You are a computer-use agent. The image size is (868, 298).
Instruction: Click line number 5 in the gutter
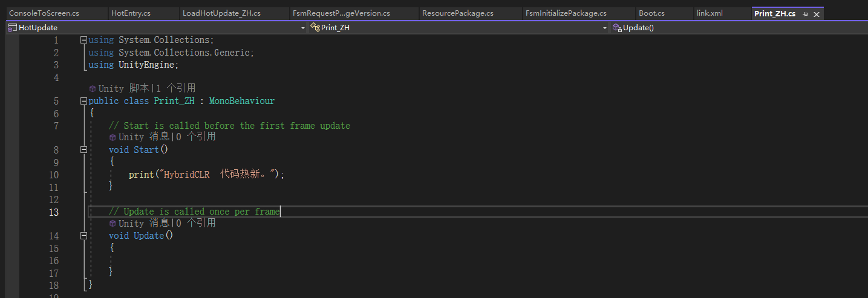coord(56,102)
